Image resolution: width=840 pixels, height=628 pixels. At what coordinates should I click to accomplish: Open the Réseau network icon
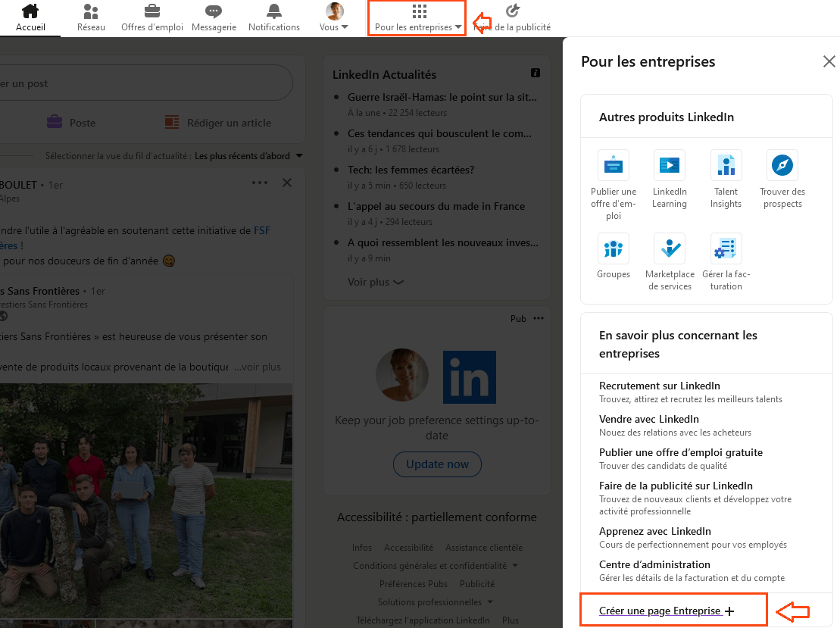point(91,11)
